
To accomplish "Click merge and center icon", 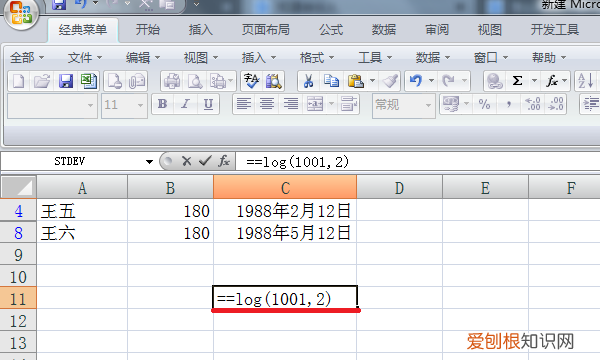I will [315, 104].
